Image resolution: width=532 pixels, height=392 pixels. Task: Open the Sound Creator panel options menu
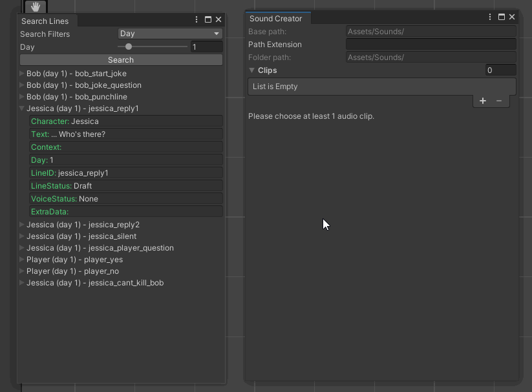click(490, 17)
